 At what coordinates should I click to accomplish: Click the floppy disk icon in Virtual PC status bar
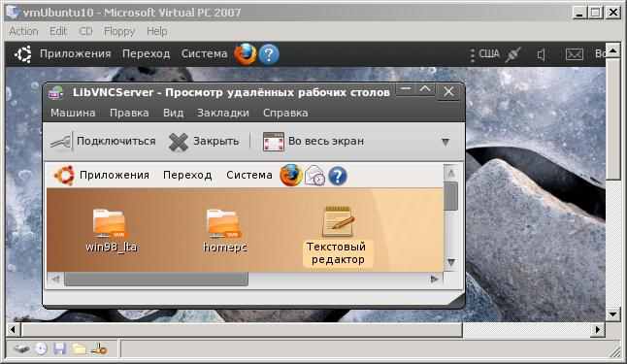tap(59, 349)
